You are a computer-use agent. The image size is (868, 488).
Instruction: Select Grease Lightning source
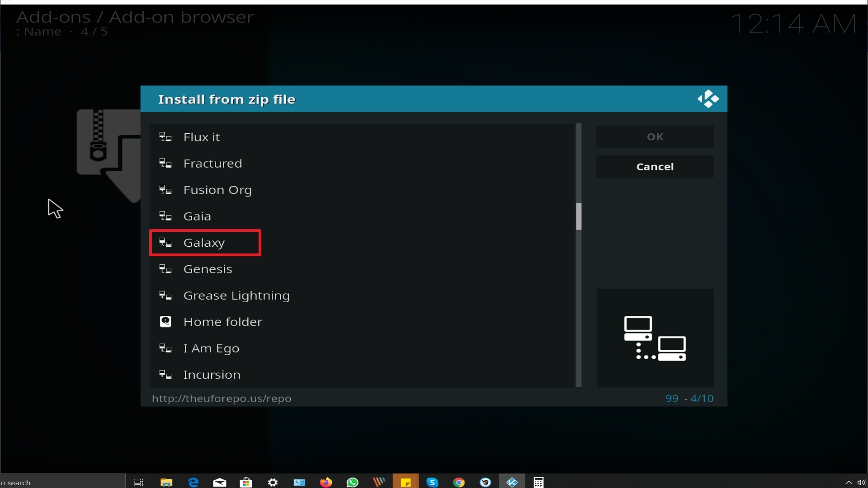point(362,296)
